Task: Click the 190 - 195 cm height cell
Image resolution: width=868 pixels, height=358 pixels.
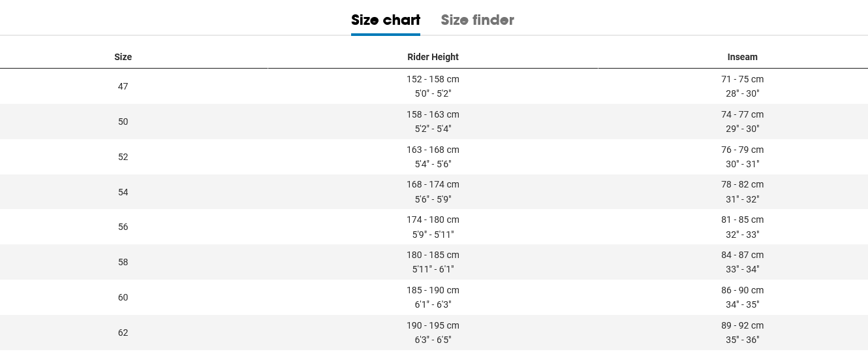Action: pyautogui.click(x=433, y=333)
